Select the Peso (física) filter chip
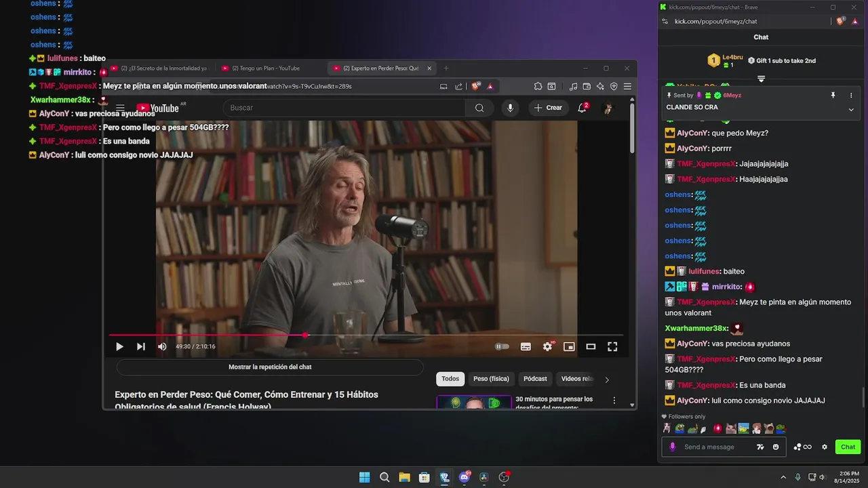Viewport: 868px width, 488px height. click(491, 379)
